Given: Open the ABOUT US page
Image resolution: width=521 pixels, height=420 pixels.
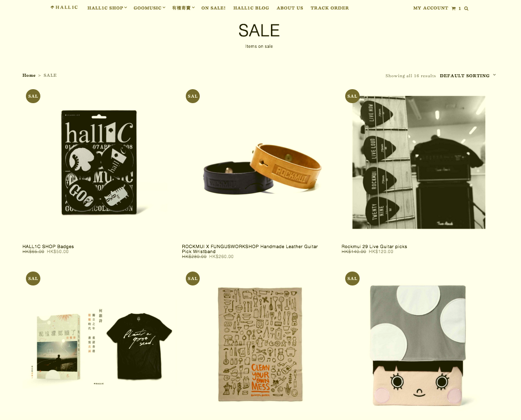Looking at the screenshot, I should point(290,8).
